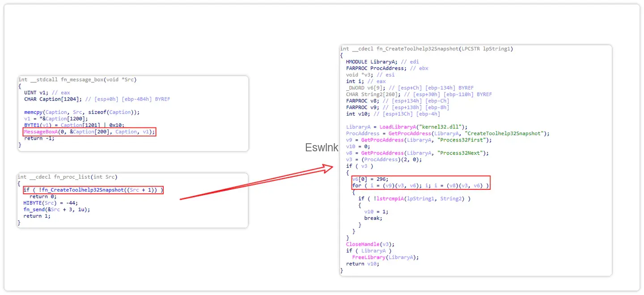This screenshot has width=644, height=295.
Task: Click the CloseHandle(v3) call
Action: pyautogui.click(x=364, y=244)
